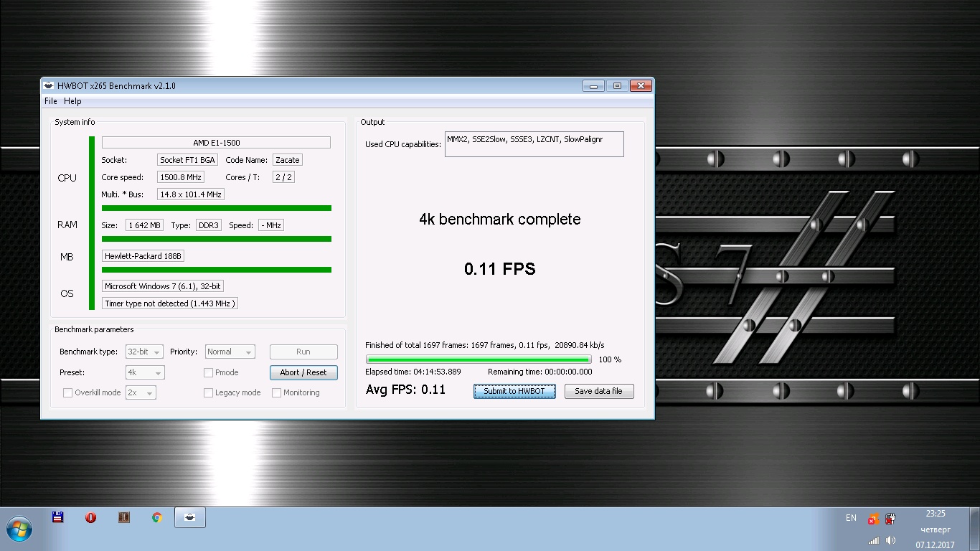Open Opera browser from taskbar

(x=91, y=517)
